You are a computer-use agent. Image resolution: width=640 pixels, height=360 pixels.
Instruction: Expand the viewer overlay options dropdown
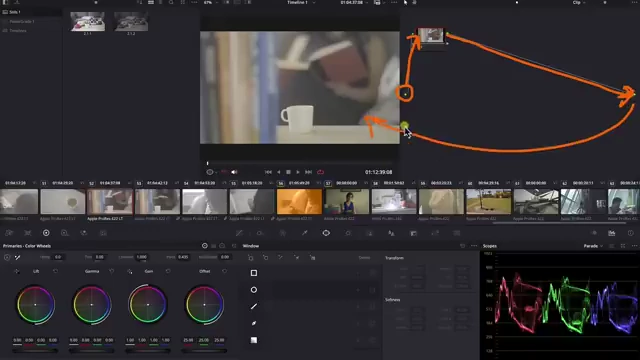tap(211, 172)
